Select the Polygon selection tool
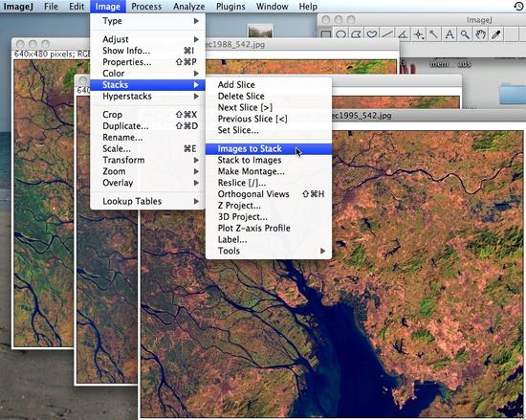 (x=357, y=34)
